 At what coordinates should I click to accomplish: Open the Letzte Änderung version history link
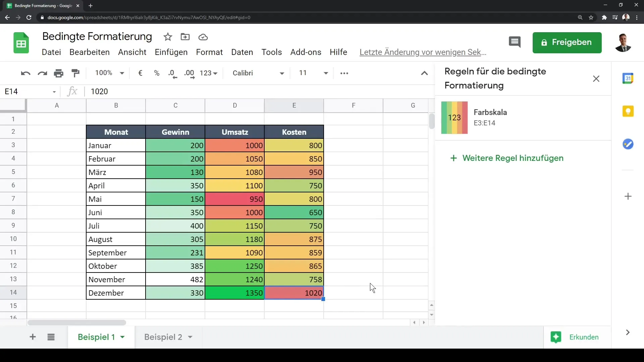[423, 52]
